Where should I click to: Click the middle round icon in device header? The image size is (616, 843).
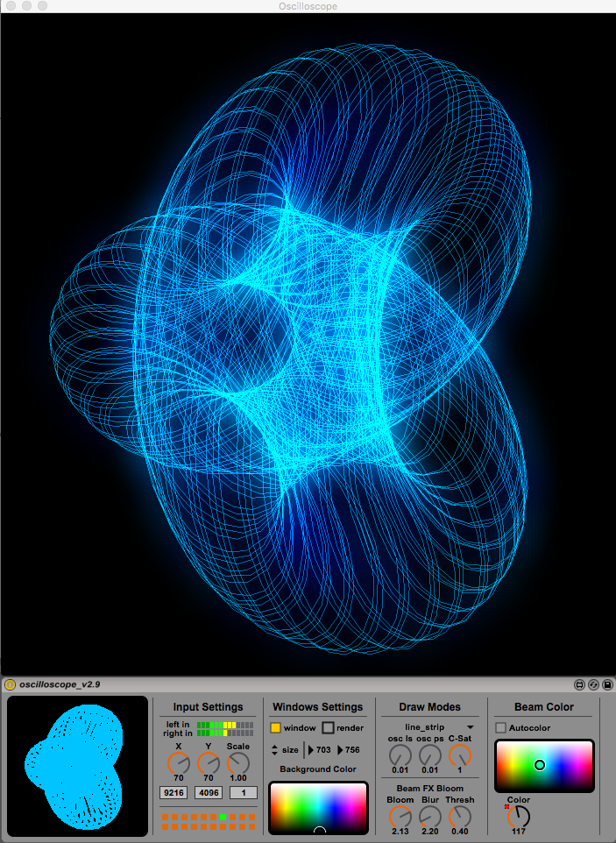coord(593,684)
